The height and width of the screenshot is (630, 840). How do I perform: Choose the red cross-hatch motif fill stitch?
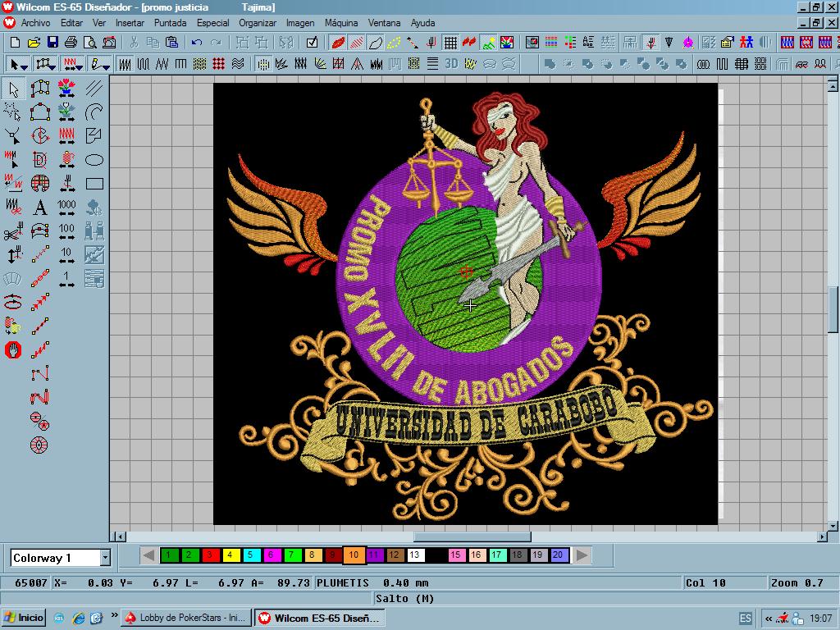coord(218,64)
